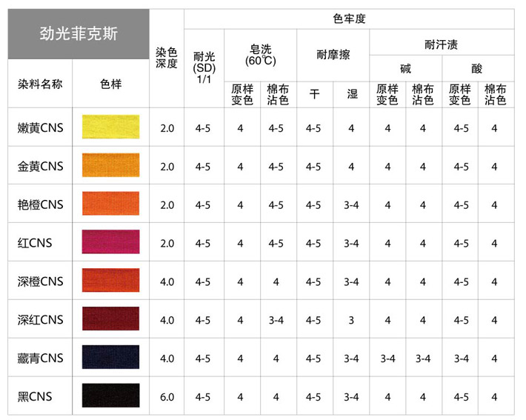This screenshot has height=420, width=526.
Task: Select the 耐摩擦 header cell
Action: [x=333, y=55]
